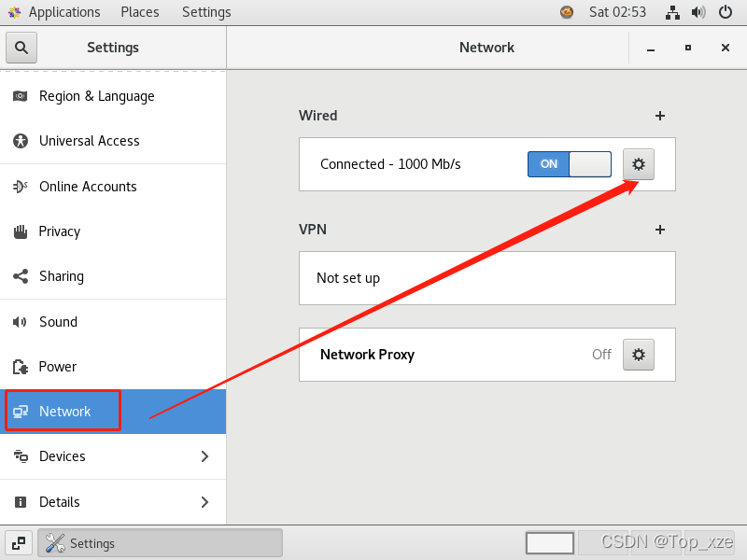Toggle the wired connection ON switch
This screenshot has width=747, height=560.
click(570, 164)
